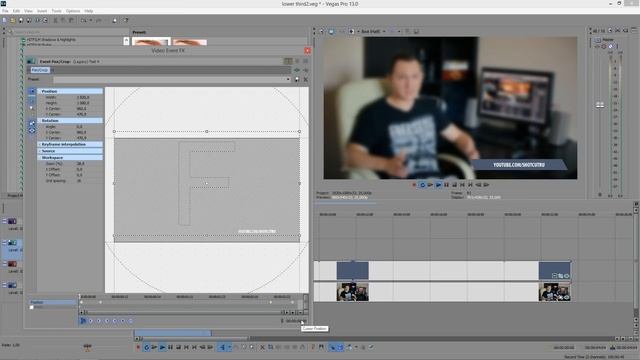Open the Insert menu
Image resolution: width=640 pixels, height=360 pixels.
pyautogui.click(x=42, y=11)
